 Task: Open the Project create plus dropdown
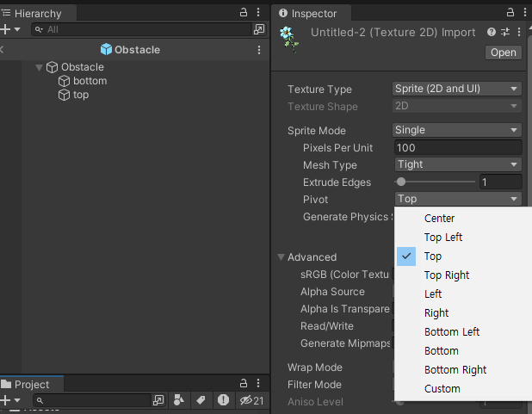pos(10,400)
